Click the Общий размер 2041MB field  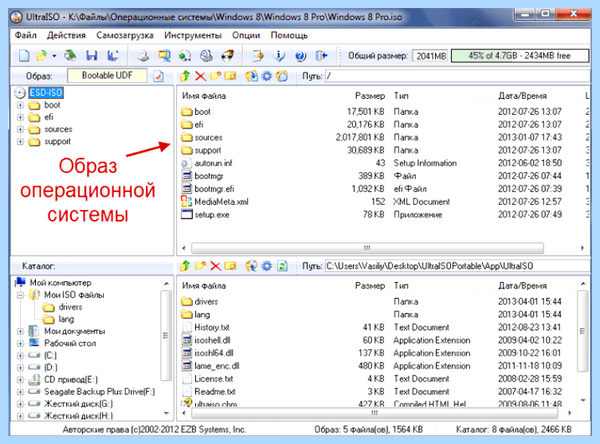[430, 56]
